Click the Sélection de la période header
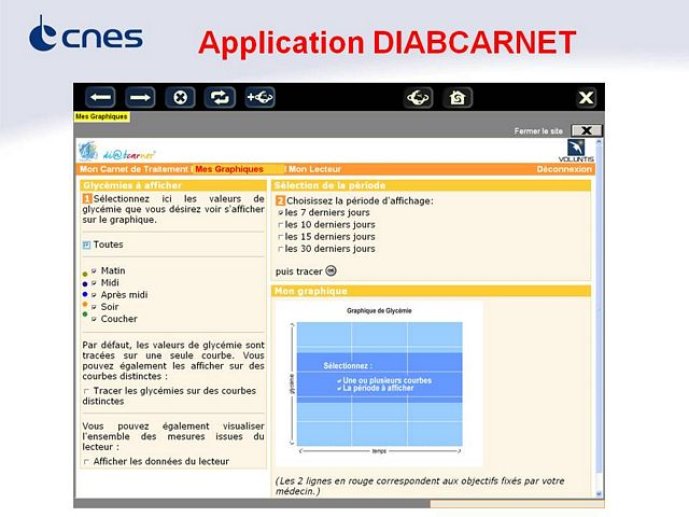Image resolution: width=689 pixels, height=517 pixels. pyautogui.click(x=431, y=185)
